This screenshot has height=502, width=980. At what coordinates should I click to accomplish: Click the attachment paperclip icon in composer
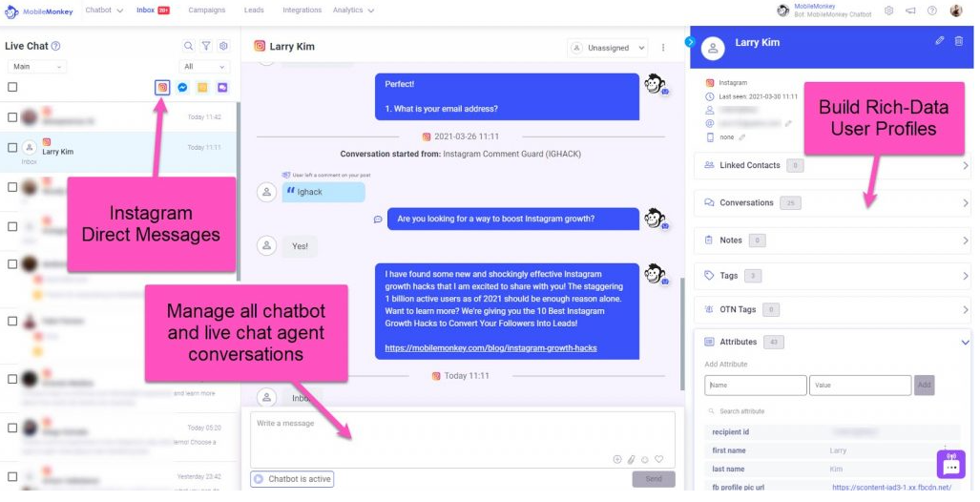click(631, 459)
